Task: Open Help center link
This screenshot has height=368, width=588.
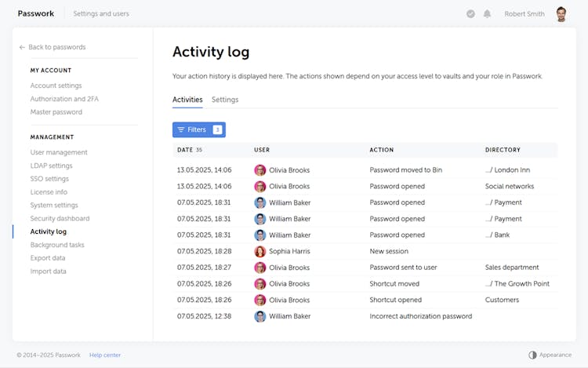Action: point(105,355)
